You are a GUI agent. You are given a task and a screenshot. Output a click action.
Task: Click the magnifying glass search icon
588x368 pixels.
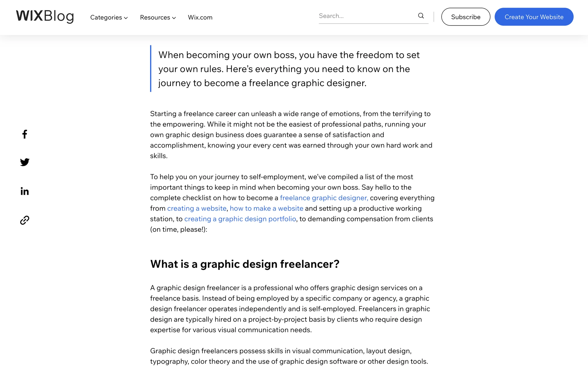[x=421, y=16]
